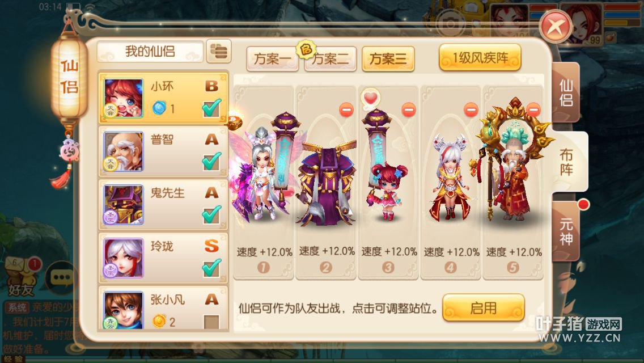This screenshot has width=644, height=363.
Task: Remove companion from formation slot 4
Action: coord(471,110)
